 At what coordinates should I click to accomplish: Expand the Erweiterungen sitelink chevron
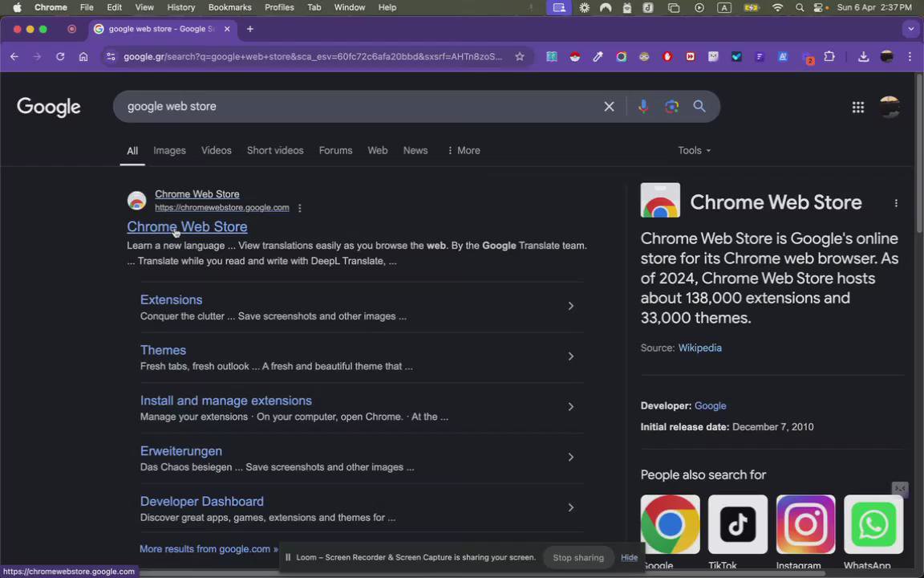pyautogui.click(x=570, y=457)
